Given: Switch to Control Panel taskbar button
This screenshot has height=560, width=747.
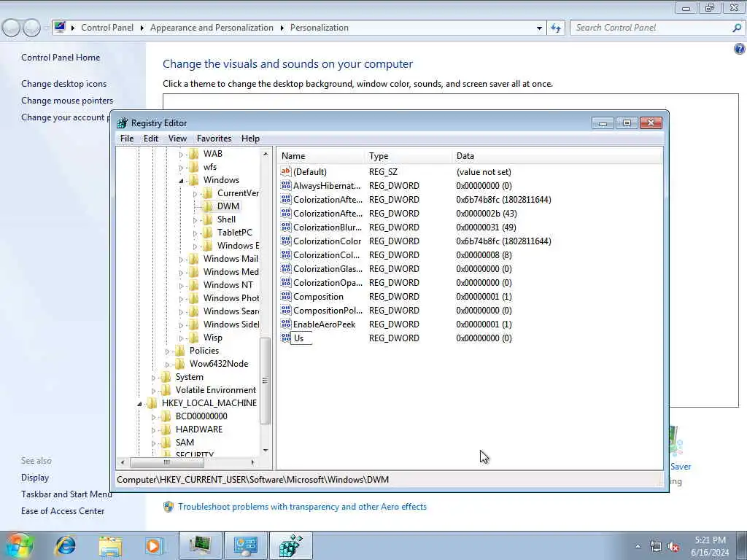Looking at the screenshot, I should point(246,545).
